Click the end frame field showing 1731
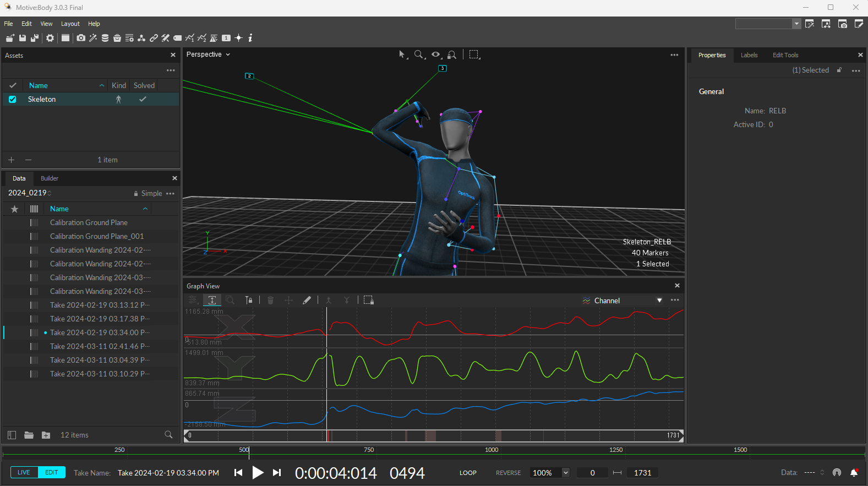Screen dimensions: 868x486 (643, 473)
